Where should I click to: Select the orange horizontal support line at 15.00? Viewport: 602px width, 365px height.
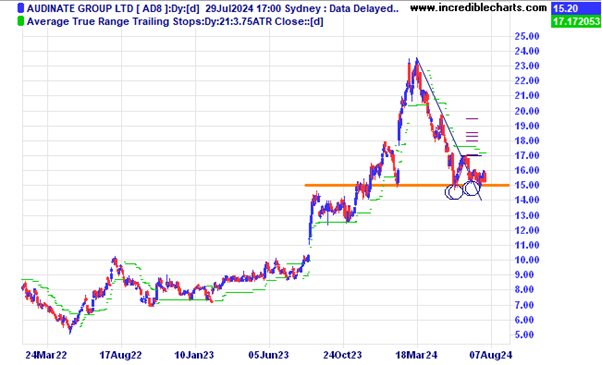407,185
